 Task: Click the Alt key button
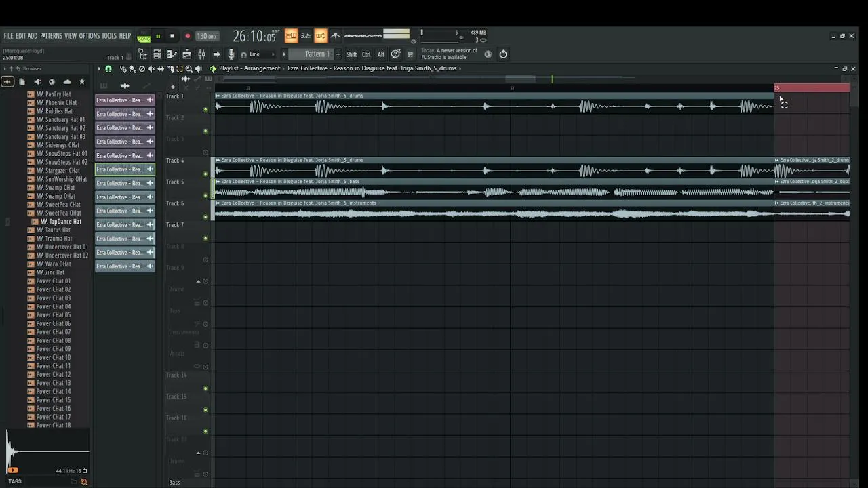[380, 54]
